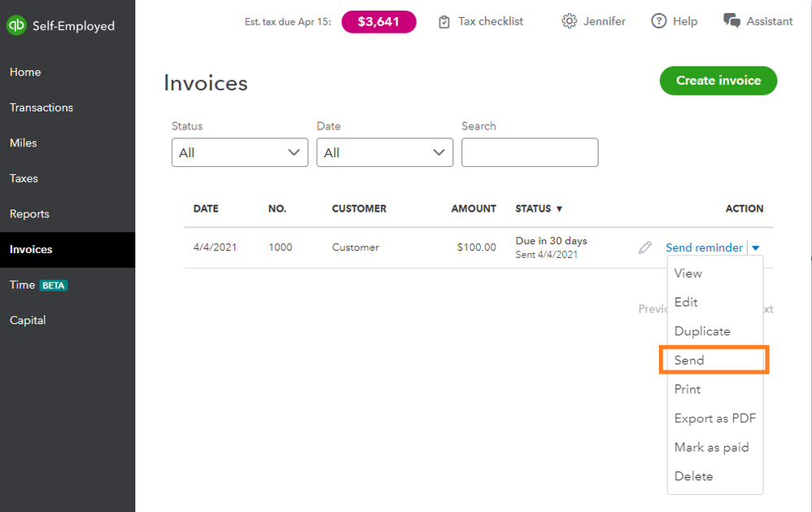Open Reports in the sidebar
Screen dimensions: 812x512
[68, 214]
